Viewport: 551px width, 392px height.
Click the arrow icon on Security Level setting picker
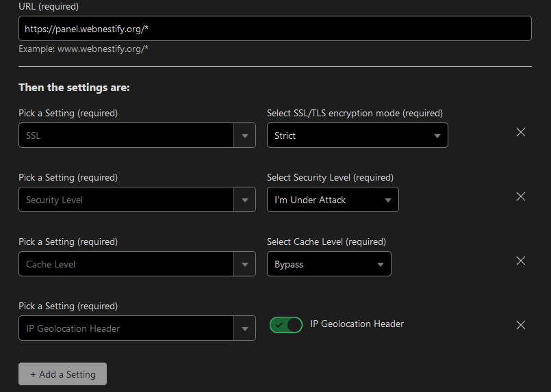point(245,200)
